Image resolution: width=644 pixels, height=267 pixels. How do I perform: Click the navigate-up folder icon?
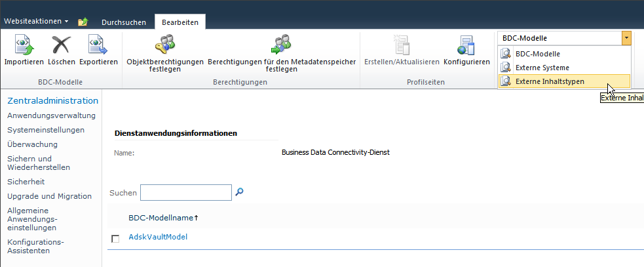(83, 22)
